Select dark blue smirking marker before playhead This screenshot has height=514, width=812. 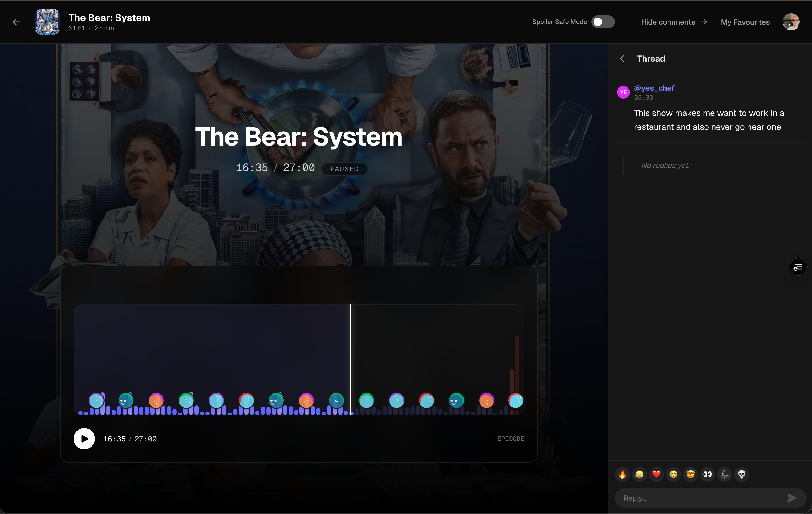[x=336, y=401]
